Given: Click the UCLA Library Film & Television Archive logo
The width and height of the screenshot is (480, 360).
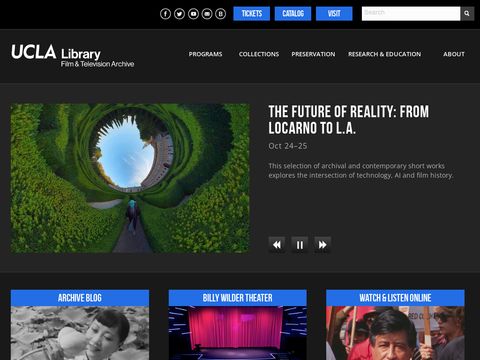Looking at the screenshot, I should (x=73, y=56).
